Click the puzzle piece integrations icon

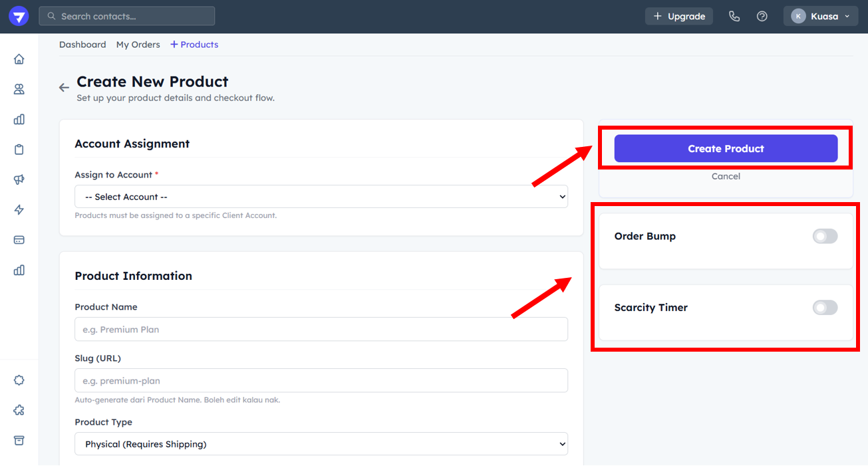tap(19, 410)
